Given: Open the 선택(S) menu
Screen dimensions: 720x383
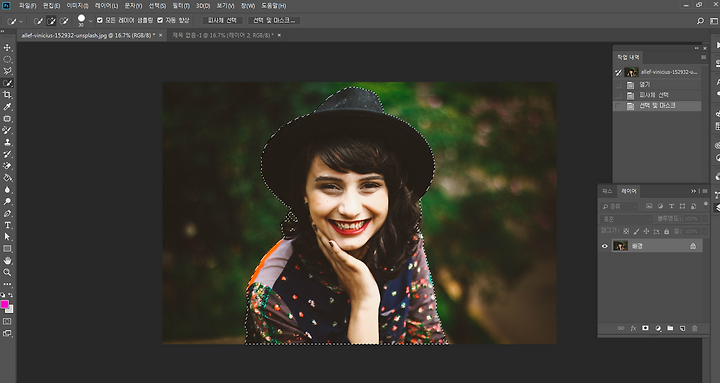Looking at the screenshot, I should (158, 6).
